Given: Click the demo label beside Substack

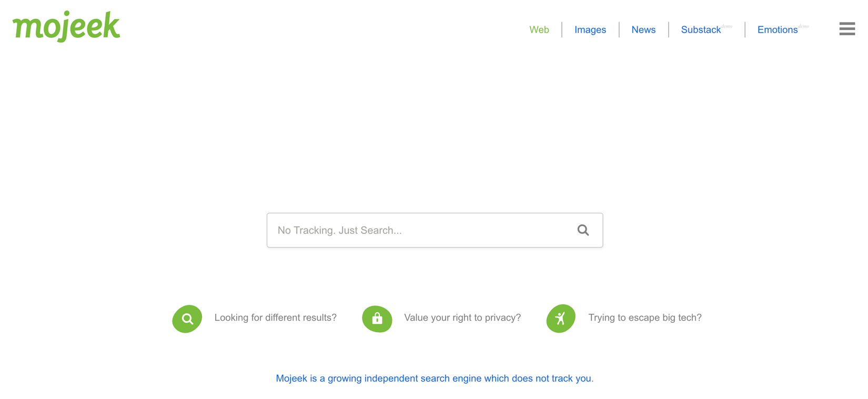Looking at the screenshot, I should coord(727,26).
